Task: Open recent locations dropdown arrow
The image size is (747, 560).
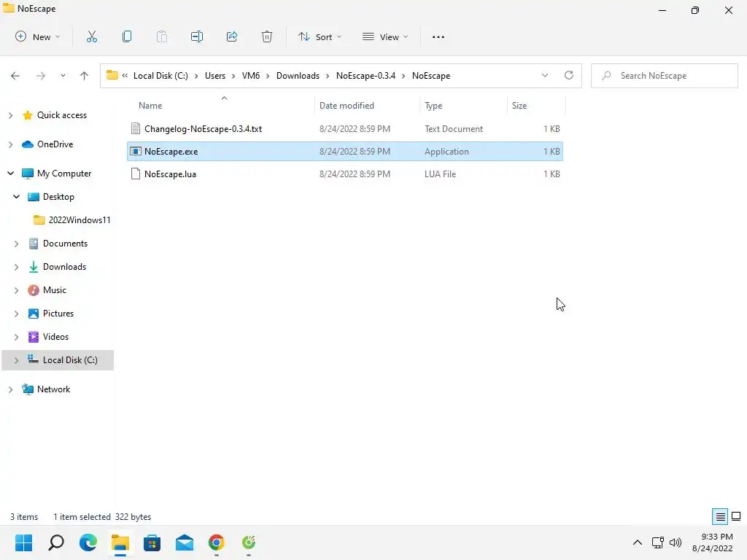Action: pyautogui.click(x=63, y=76)
